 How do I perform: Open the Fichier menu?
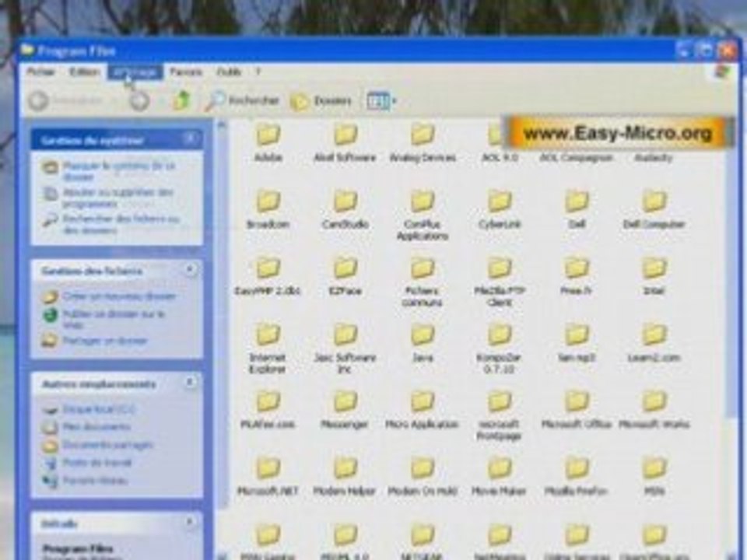(41, 72)
